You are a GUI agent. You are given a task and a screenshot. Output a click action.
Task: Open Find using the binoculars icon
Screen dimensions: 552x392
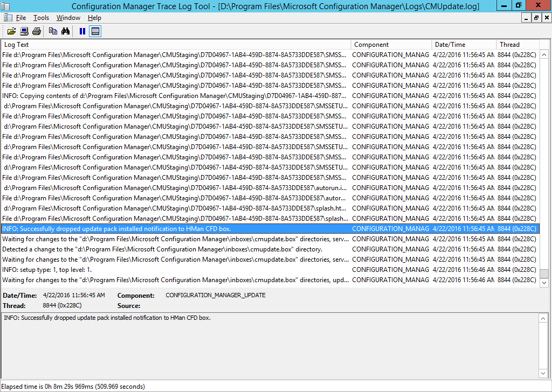(x=65, y=31)
